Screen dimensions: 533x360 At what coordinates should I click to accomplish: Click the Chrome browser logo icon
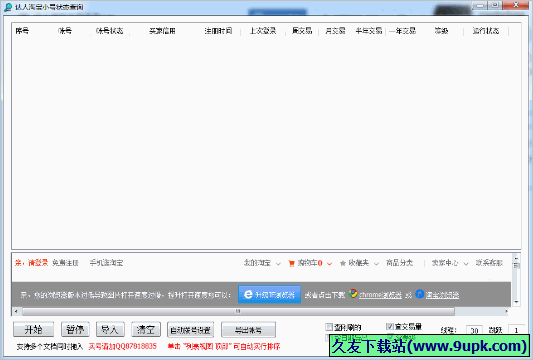[x=353, y=293]
